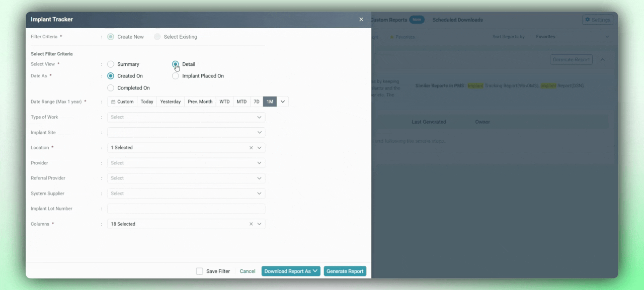Open the Location dropdown chevron
Image resolution: width=644 pixels, height=290 pixels.
260,148
